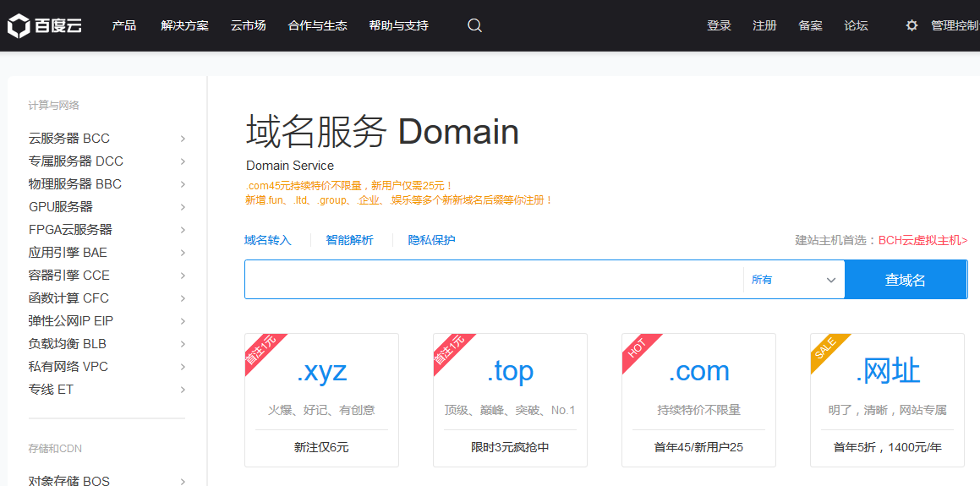The height and width of the screenshot is (486, 980).
Task: Expand chevron for 函数计算 CFC
Action: (183, 298)
